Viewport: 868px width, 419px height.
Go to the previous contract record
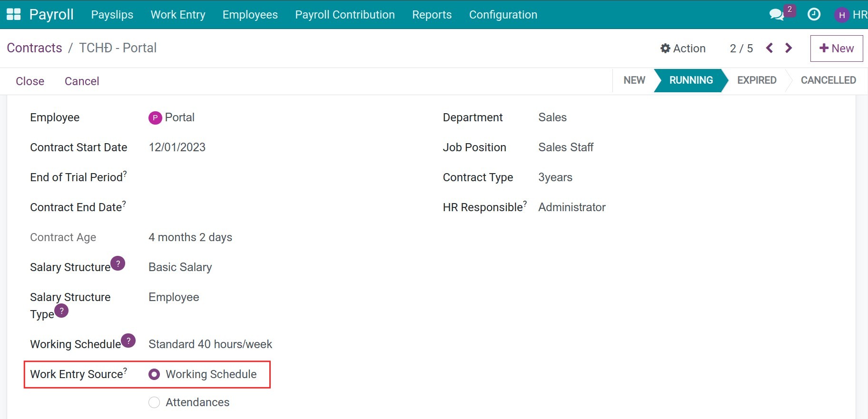pyautogui.click(x=769, y=48)
